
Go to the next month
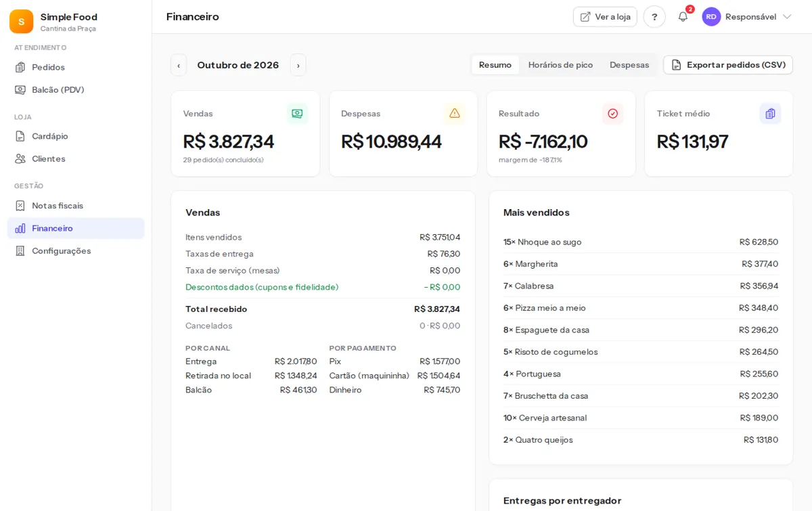pos(298,65)
